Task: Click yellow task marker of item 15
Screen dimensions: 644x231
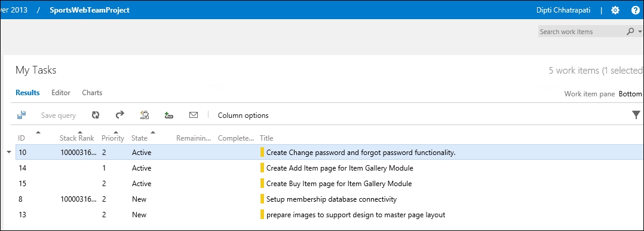Action: click(262, 183)
